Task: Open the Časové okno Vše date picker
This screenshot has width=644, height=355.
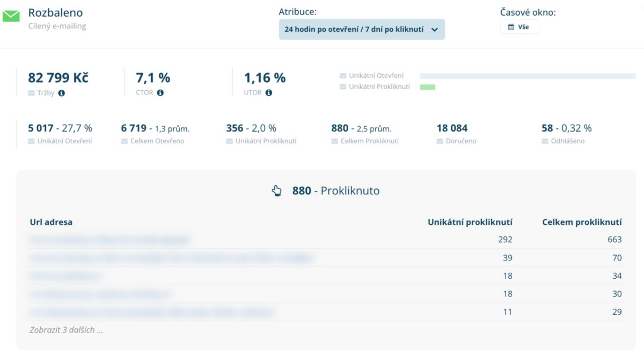Action: click(x=519, y=27)
